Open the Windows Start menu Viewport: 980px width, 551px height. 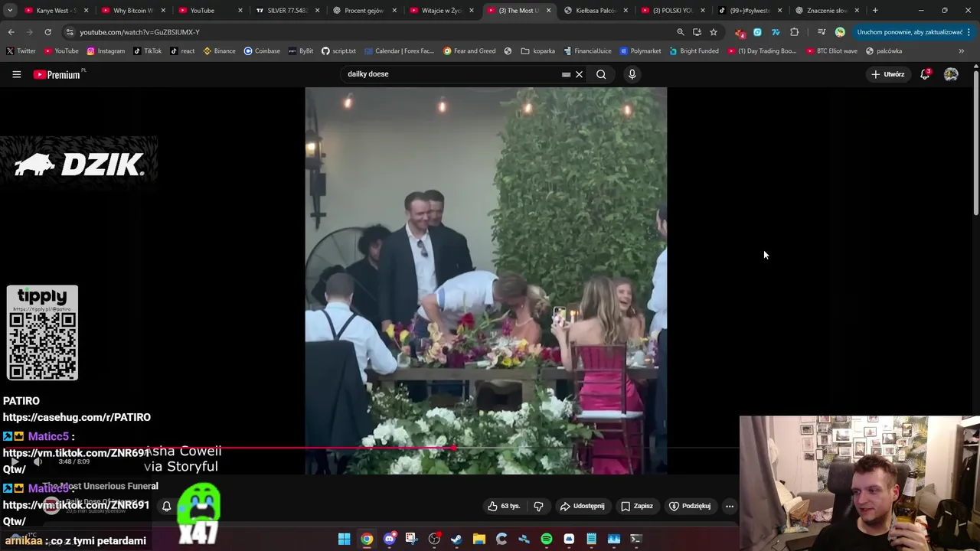click(345, 539)
